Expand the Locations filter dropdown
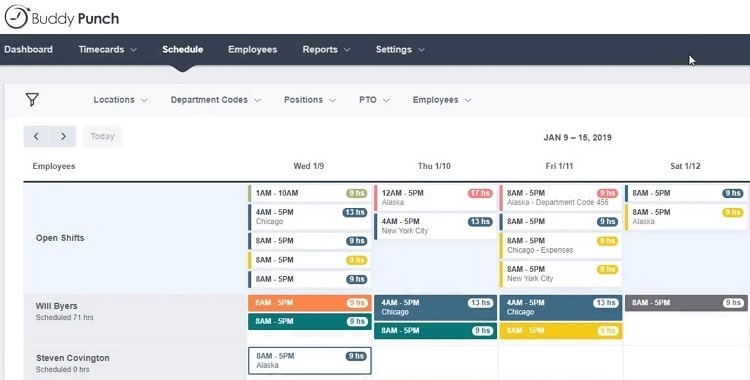 120,100
